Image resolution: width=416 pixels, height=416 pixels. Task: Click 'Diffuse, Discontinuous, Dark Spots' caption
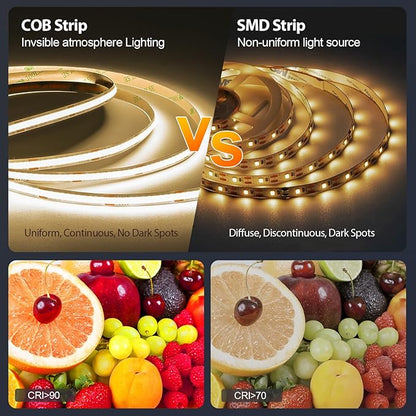(302, 233)
